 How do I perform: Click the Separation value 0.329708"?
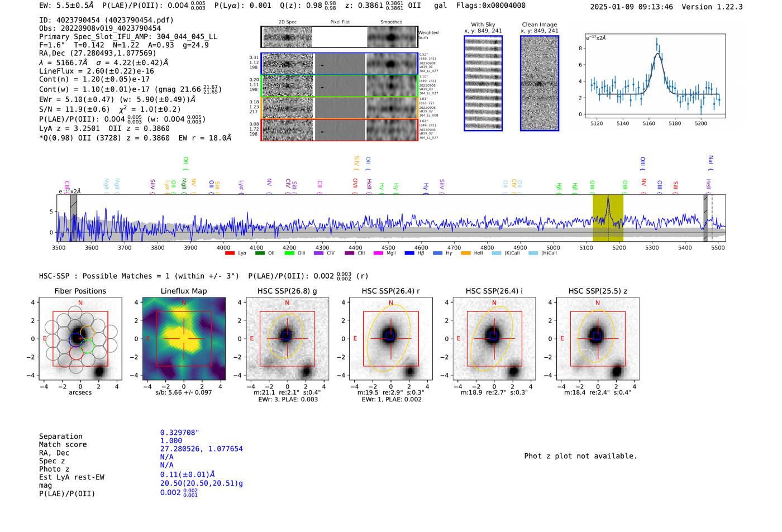pyautogui.click(x=180, y=433)
